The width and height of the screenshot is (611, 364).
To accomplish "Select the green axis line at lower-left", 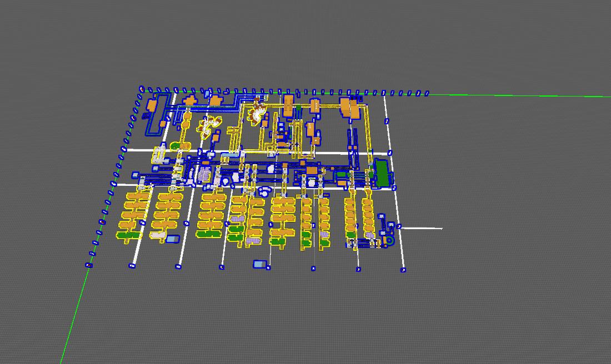I will tap(72, 316).
